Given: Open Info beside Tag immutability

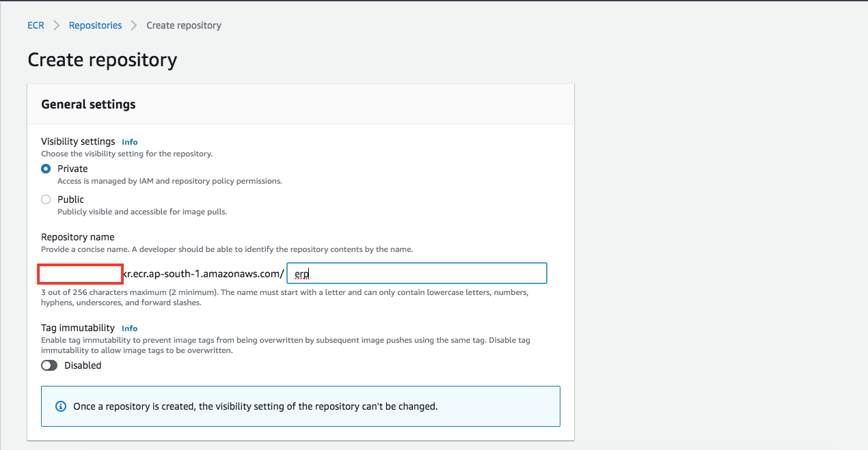Looking at the screenshot, I should tap(130, 328).
